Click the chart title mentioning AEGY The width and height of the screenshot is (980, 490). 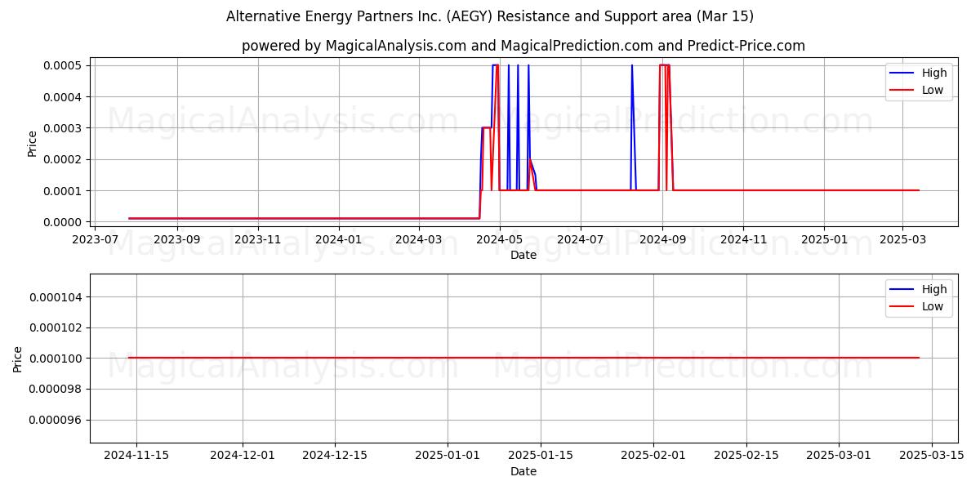[490, 16]
